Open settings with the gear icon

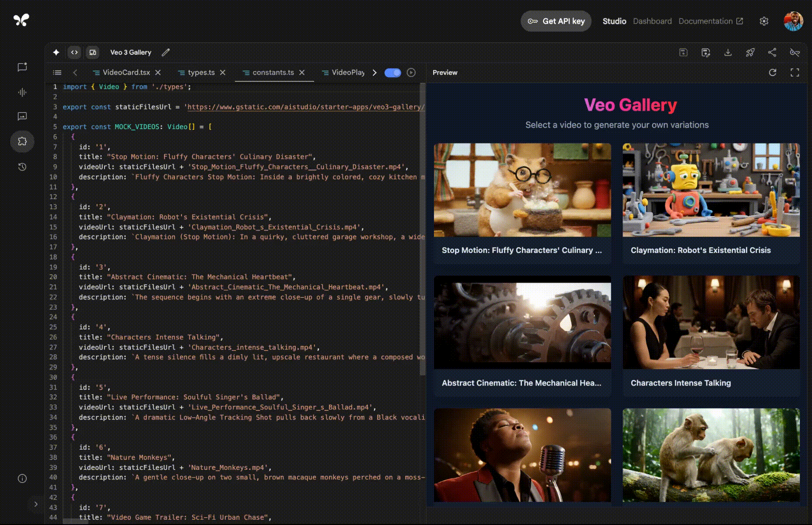pyautogui.click(x=764, y=21)
